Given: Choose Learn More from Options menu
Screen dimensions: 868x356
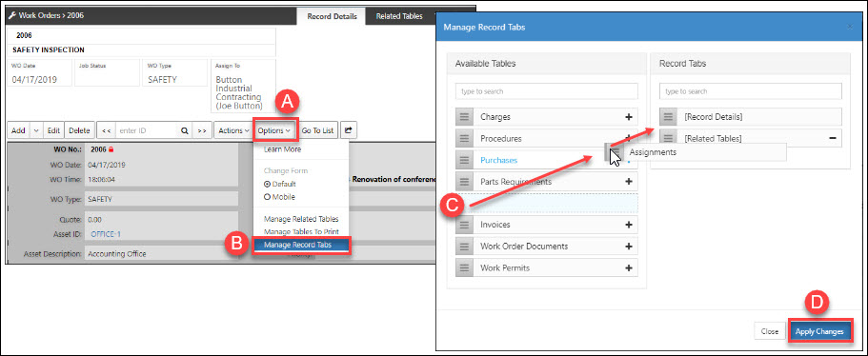Looking at the screenshot, I should click(x=282, y=149).
